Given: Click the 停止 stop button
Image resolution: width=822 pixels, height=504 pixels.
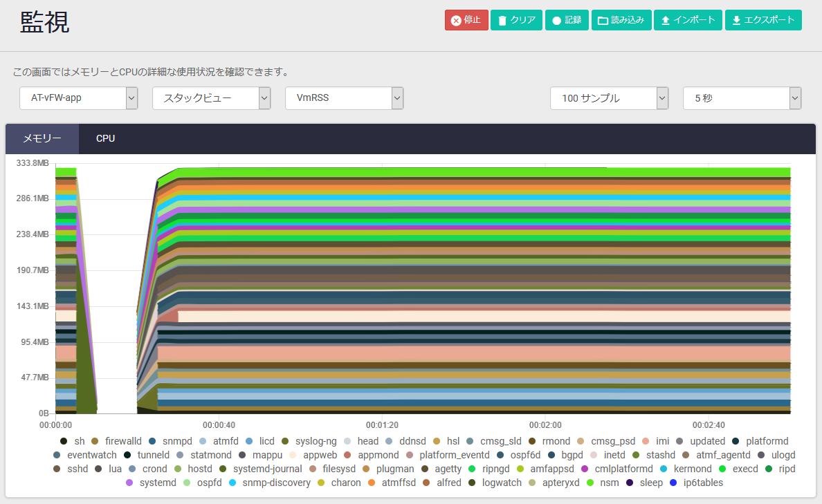Looking at the screenshot, I should click(466, 20).
